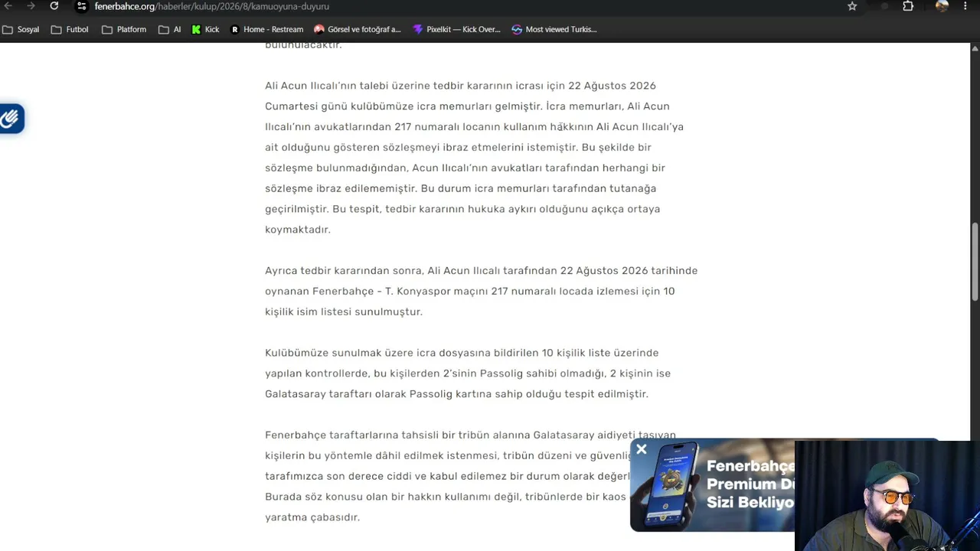980x551 pixels.
Task: Open the Fenerbahçe Premium ad banner
Action: (712, 485)
